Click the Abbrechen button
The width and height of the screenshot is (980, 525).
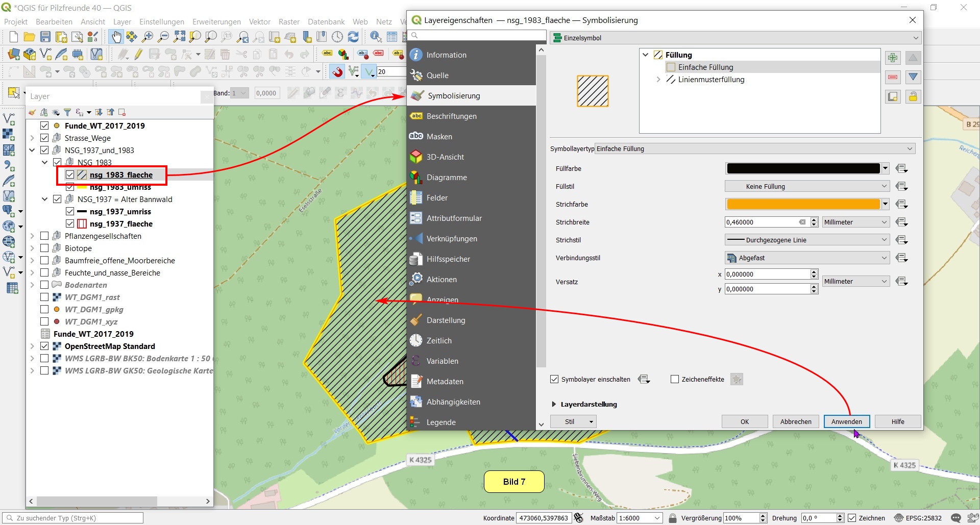coord(795,421)
